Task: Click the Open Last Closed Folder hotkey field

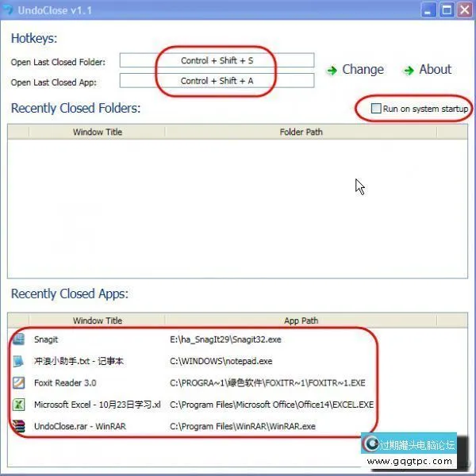Action: (x=217, y=61)
